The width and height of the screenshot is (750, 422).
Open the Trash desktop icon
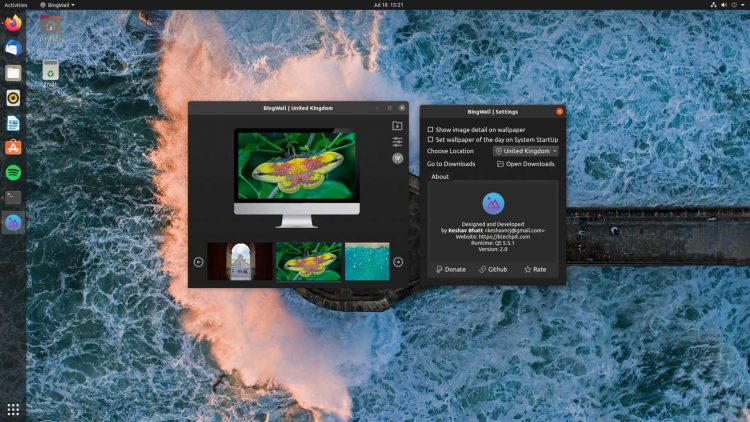pyautogui.click(x=50, y=74)
